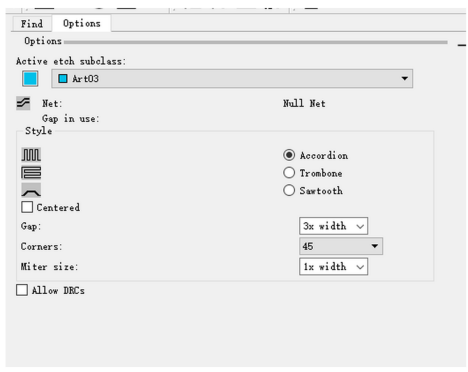Click the Gap in use label
Viewport: 468px width, 372px height.
tap(70, 119)
